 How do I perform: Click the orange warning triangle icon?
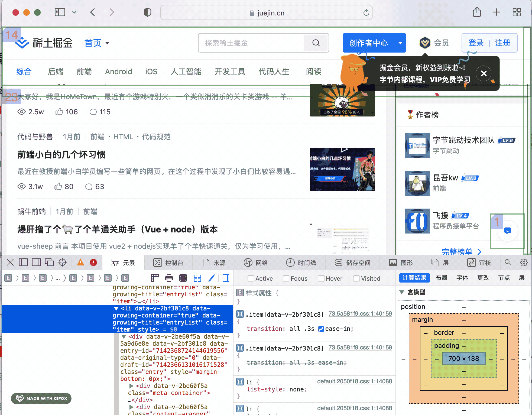point(80,262)
